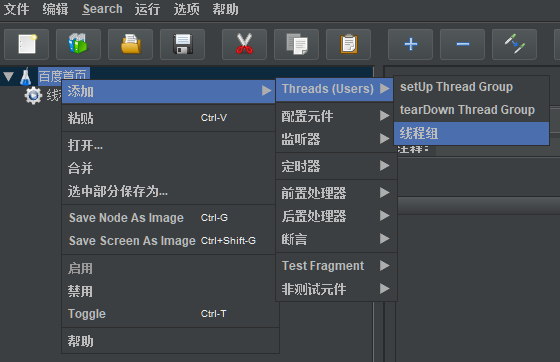Expand the 定时器 submenu
This screenshot has height=362, width=560.
[x=336, y=166]
